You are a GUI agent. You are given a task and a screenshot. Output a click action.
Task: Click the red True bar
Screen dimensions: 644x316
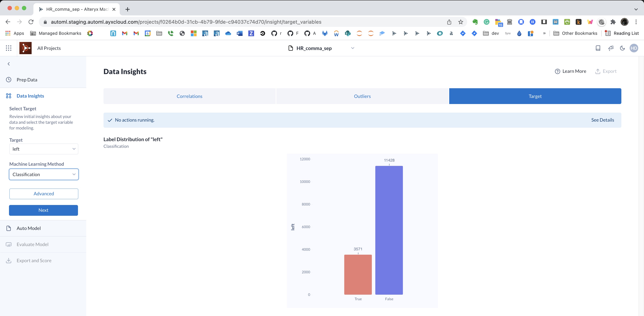[x=358, y=275]
